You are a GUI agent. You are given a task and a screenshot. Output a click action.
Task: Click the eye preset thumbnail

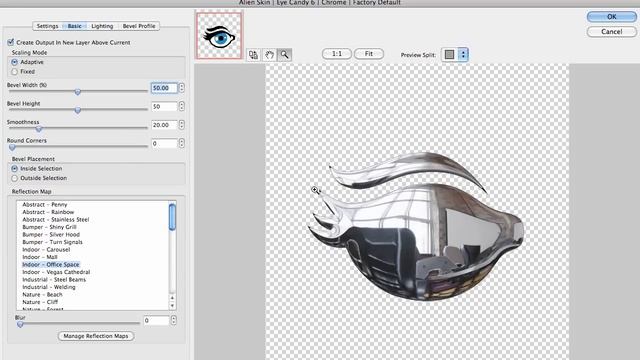coord(219,36)
